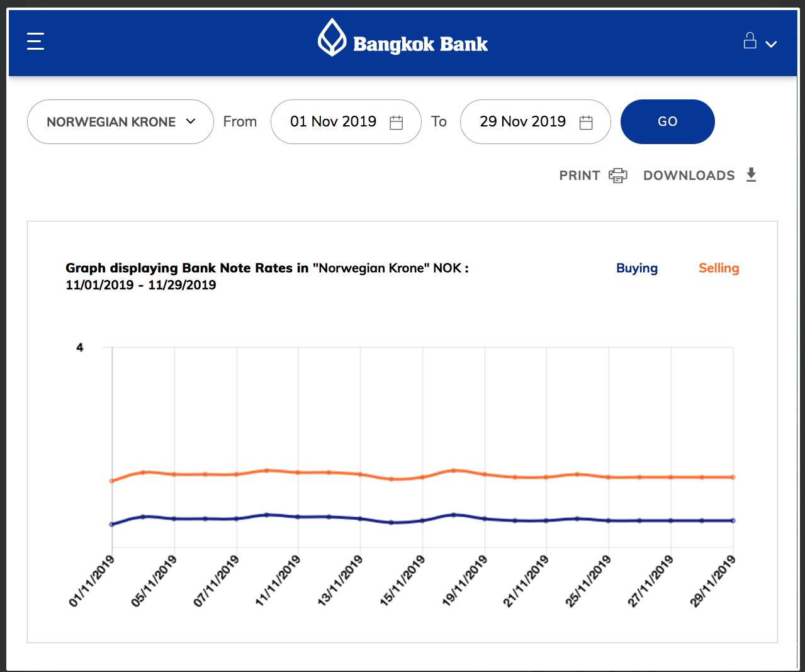Click the padlock login icon
Screen dimensions: 805x672
pyautogui.click(x=750, y=41)
